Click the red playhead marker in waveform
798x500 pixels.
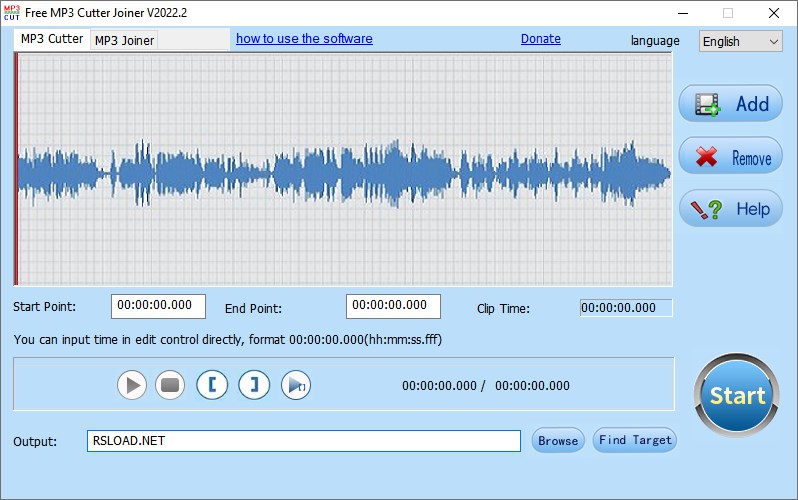16,170
